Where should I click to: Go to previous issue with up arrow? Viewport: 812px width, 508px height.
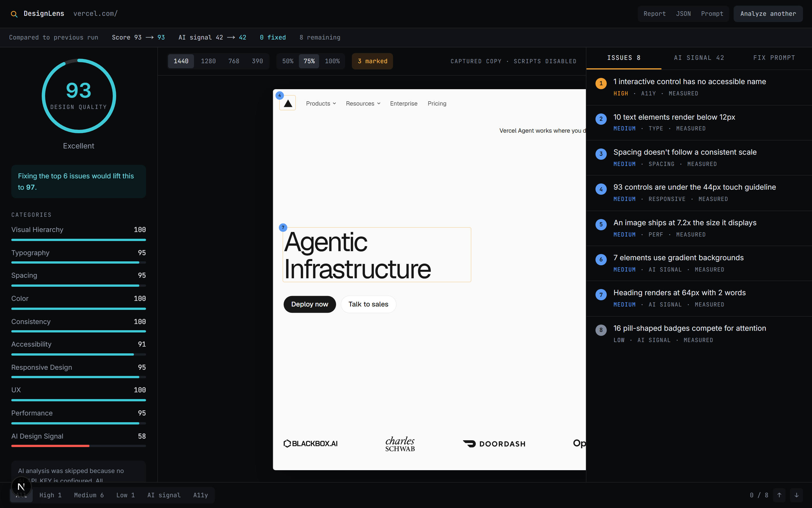tap(779, 495)
